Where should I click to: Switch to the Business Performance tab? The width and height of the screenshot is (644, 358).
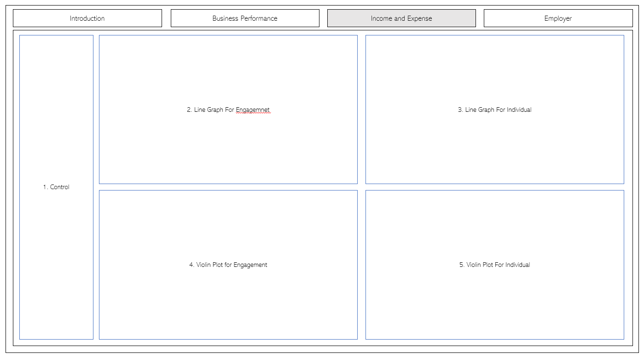tap(245, 18)
